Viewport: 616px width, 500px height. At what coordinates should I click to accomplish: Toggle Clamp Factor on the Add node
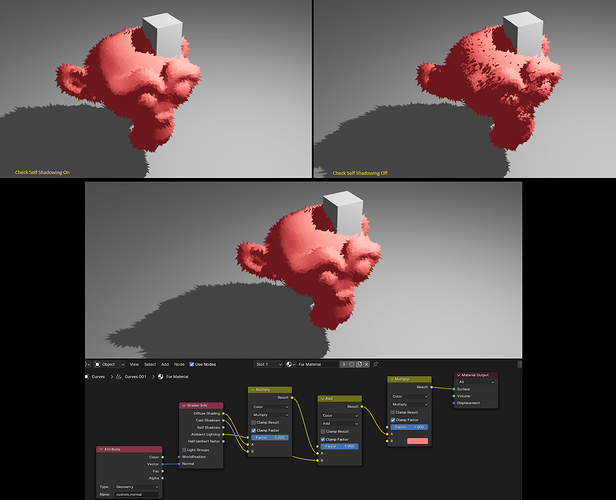[323, 440]
